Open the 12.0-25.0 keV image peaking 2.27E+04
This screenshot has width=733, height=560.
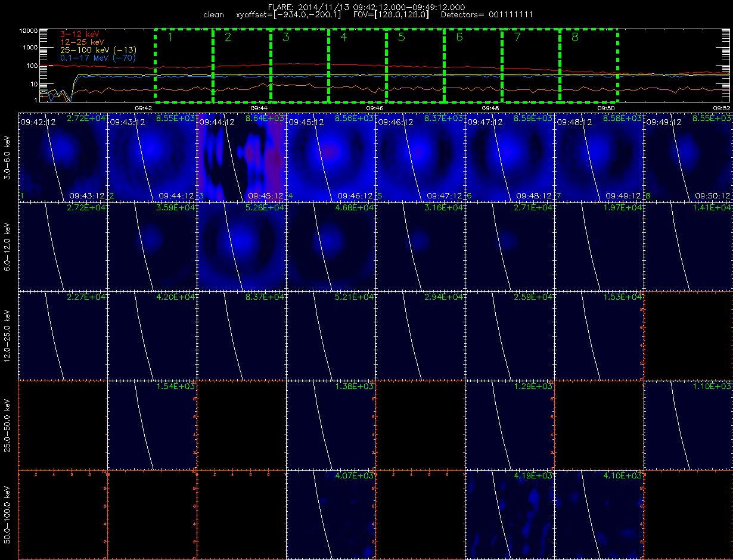[63, 335]
